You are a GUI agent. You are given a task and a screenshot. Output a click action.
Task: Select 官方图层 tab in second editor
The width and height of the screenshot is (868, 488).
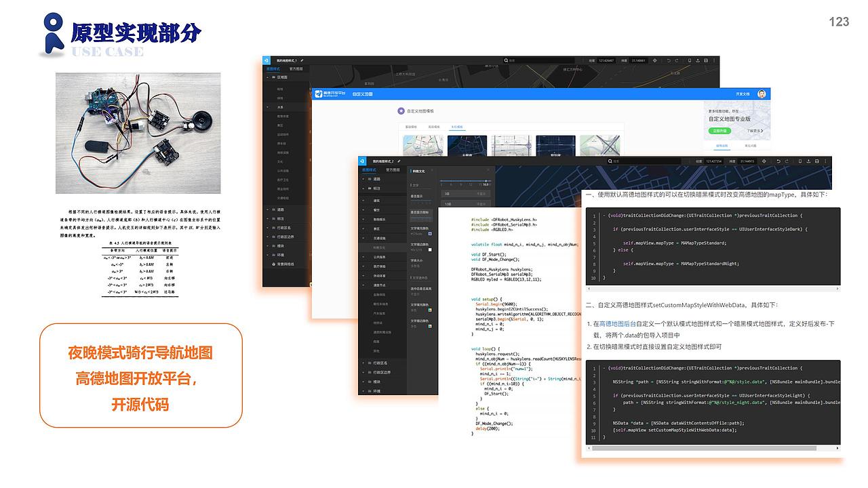click(x=393, y=170)
